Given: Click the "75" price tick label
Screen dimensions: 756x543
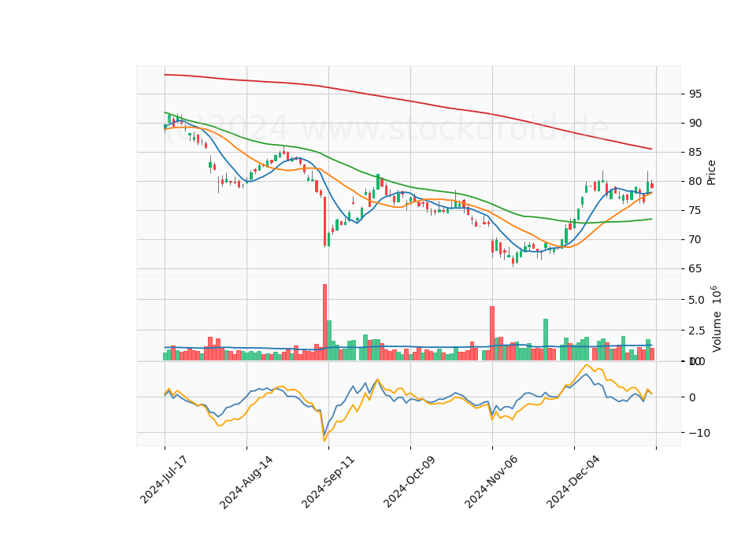Looking at the screenshot, I should tap(695, 211).
